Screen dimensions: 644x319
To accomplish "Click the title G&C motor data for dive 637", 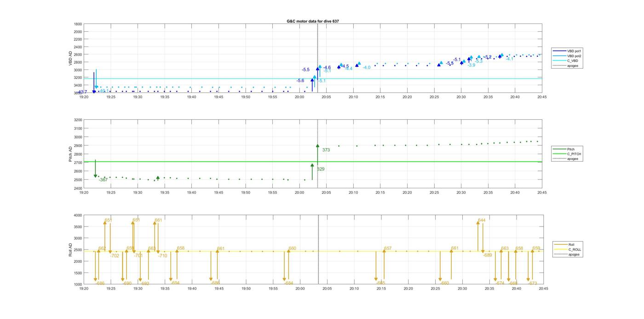I will 313,21.
